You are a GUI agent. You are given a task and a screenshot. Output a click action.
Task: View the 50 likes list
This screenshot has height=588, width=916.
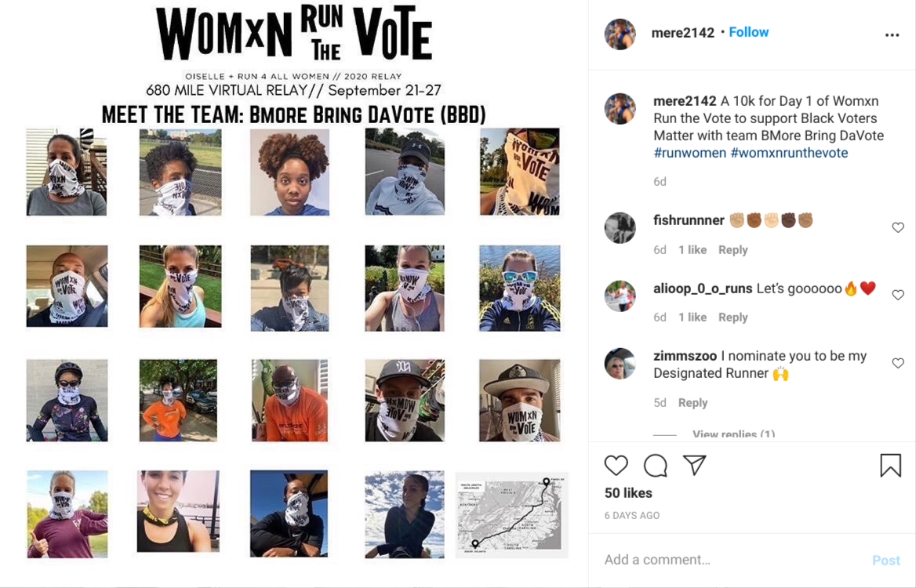point(628,493)
